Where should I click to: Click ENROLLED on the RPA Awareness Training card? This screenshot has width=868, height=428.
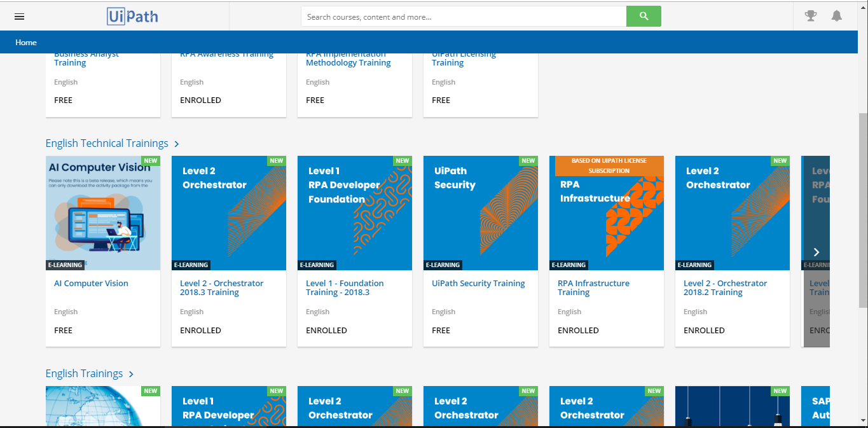click(x=200, y=100)
